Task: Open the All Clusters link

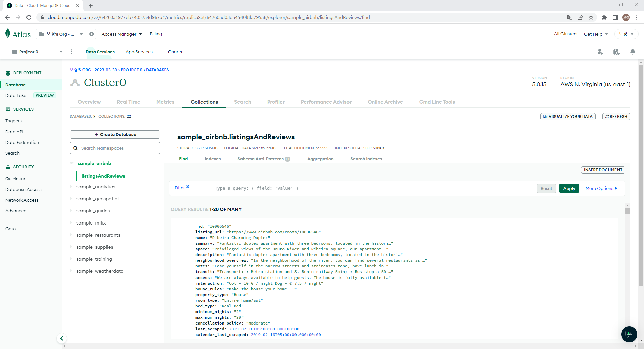Action: [x=566, y=34]
